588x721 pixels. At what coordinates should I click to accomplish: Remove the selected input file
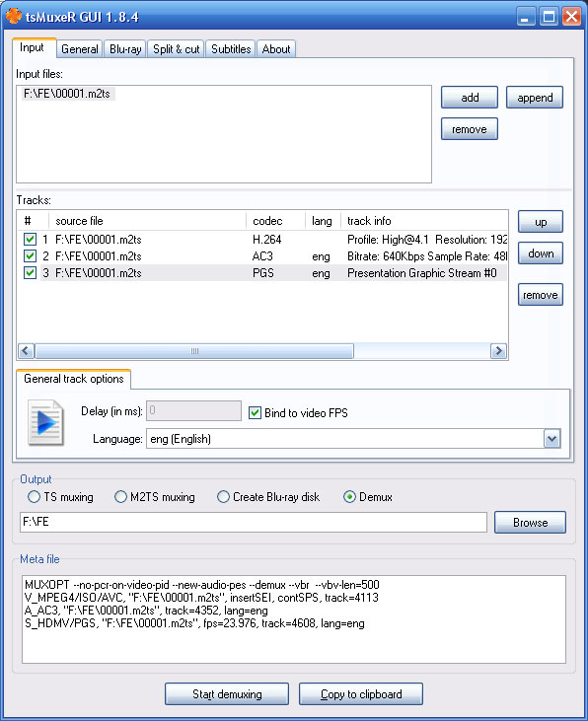click(470, 129)
